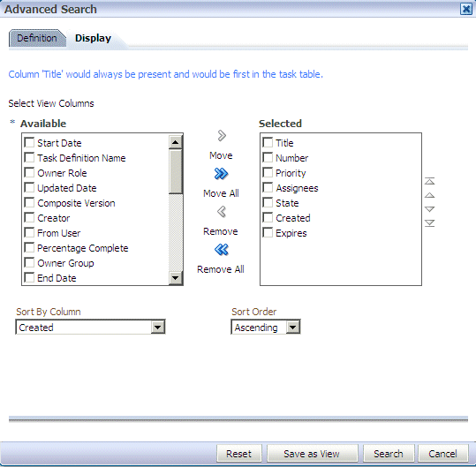Check the State checkbox

[x=268, y=203]
